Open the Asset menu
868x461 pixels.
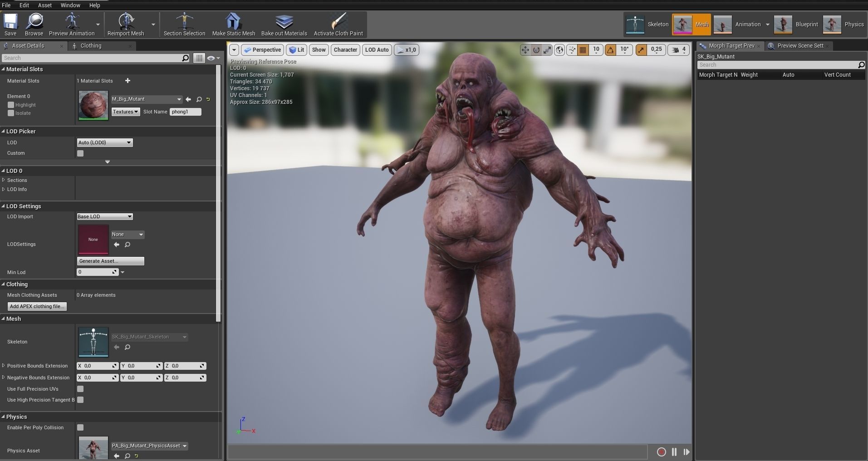pos(44,5)
